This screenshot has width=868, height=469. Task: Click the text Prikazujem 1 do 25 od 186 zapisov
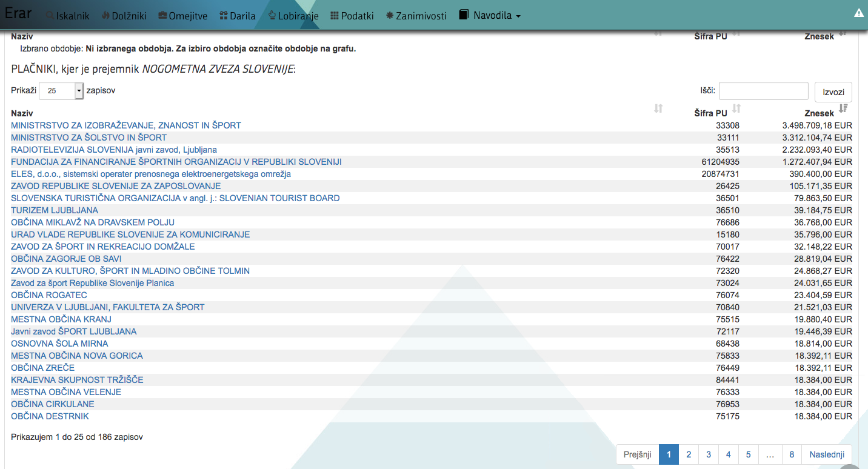pyautogui.click(x=77, y=437)
